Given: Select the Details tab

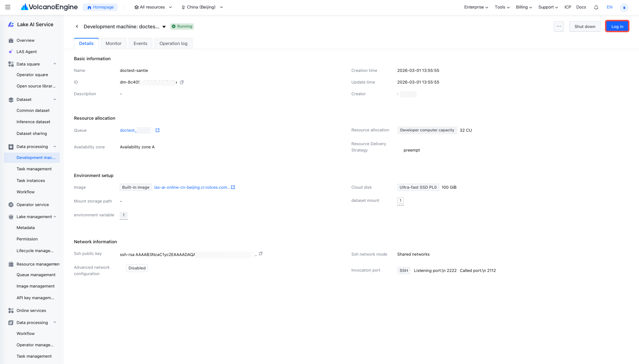Looking at the screenshot, I should [x=86, y=44].
